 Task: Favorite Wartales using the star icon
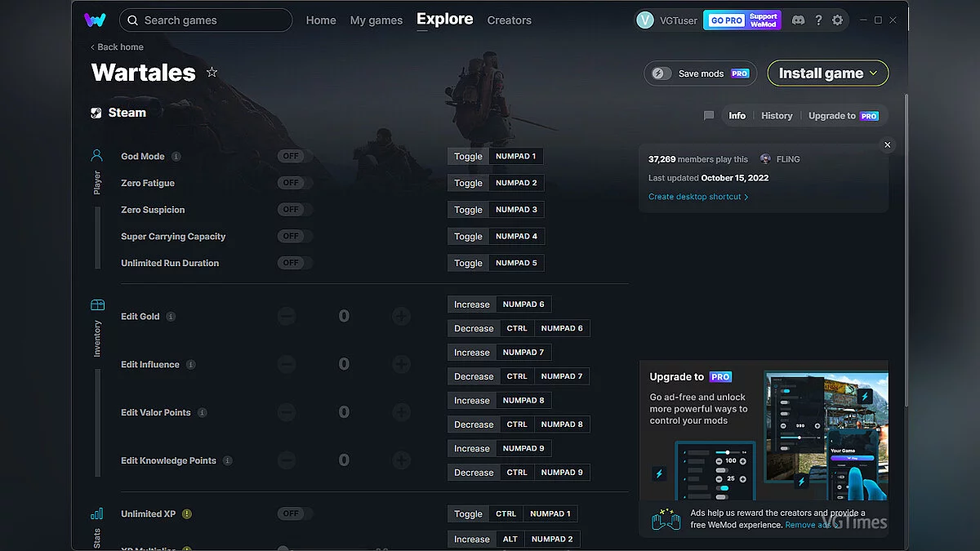point(212,72)
